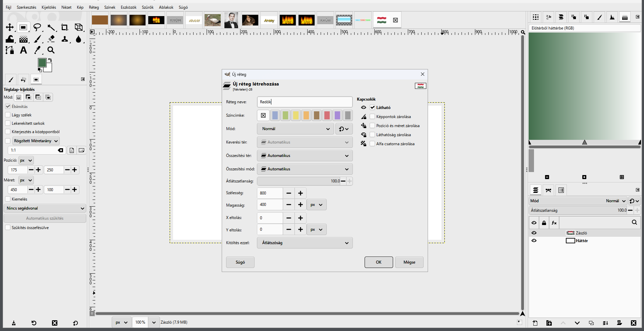The image size is (644, 331).
Task: Open the Szűrők menu
Action: coord(148,7)
